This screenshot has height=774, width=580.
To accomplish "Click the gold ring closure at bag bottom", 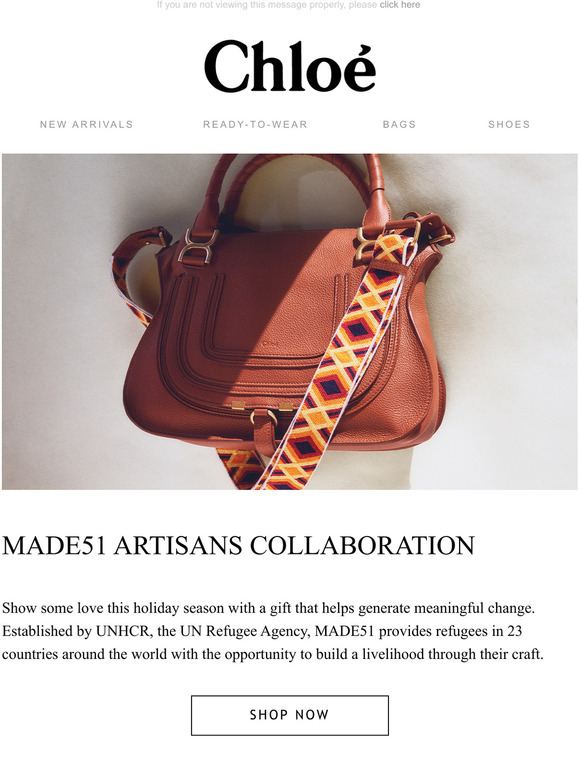I will pyautogui.click(x=264, y=417).
